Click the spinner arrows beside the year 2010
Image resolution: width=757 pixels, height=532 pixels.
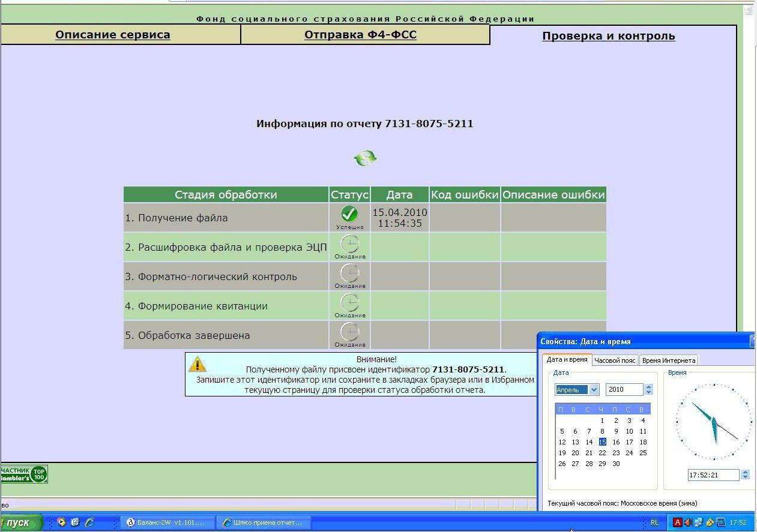coord(648,390)
